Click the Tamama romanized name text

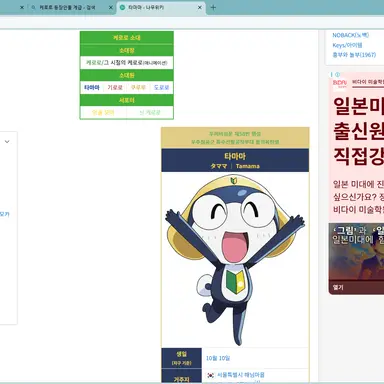point(248,166)
